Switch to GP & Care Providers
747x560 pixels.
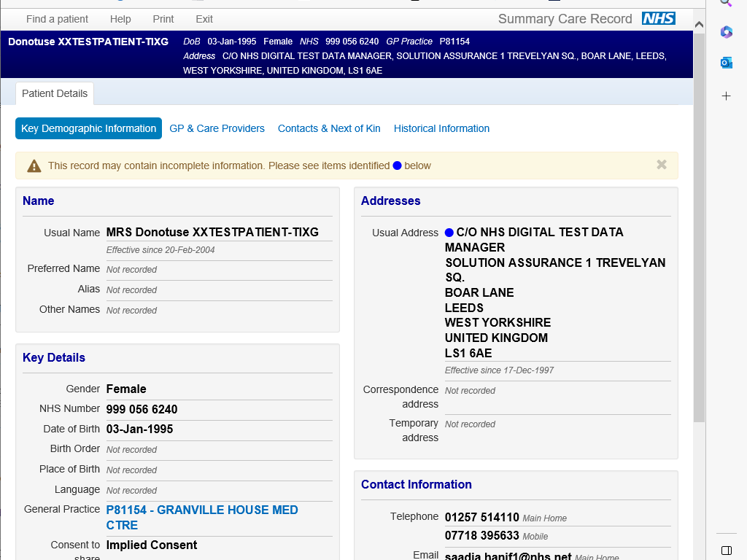(x=217, y=128)
